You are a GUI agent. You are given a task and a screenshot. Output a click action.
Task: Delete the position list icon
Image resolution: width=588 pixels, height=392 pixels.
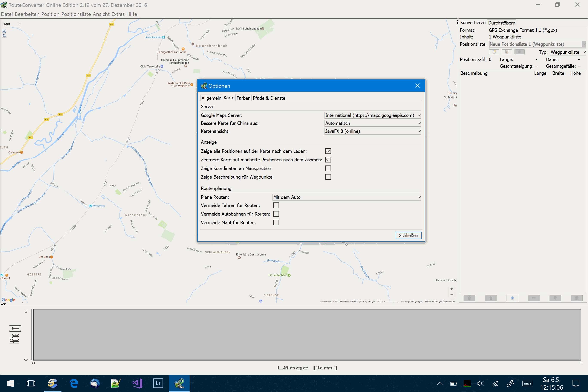[x=519, y=52]
